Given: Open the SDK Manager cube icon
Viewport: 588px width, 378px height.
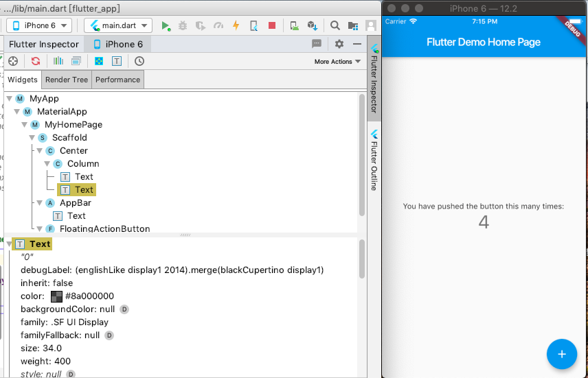Looking at the screenshot, I should tap(313, 25).
